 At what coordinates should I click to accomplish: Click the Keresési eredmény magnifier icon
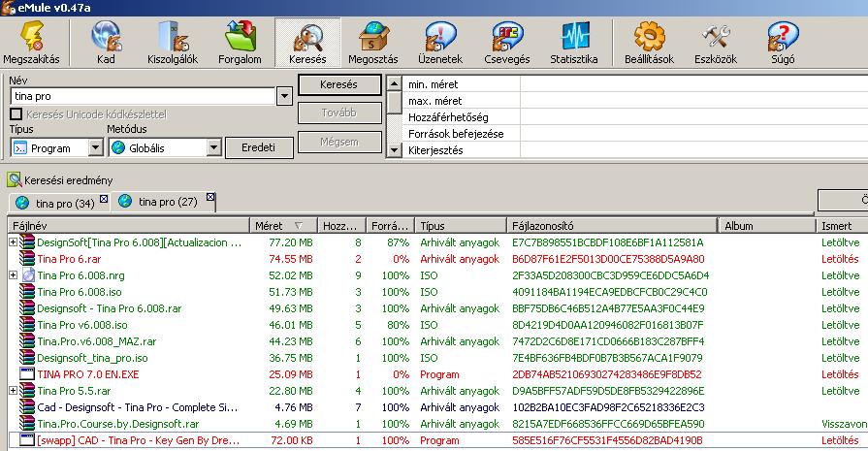14,179
